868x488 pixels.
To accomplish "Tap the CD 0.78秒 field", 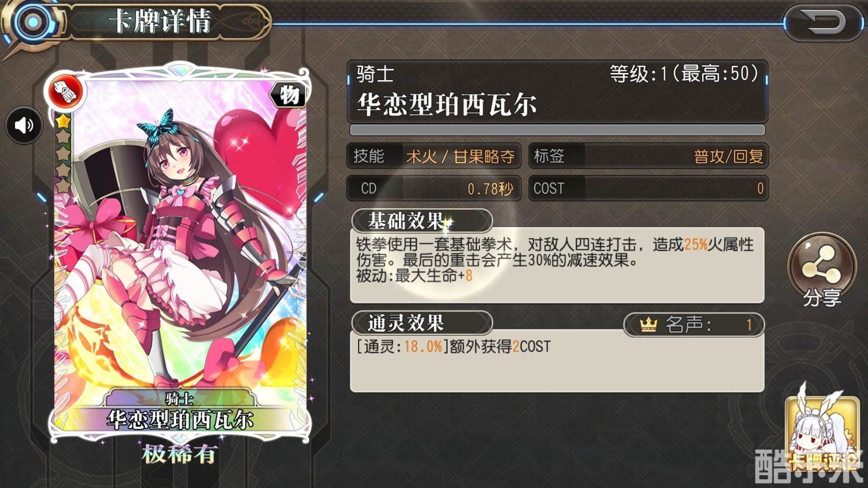I will pos(434,188).
